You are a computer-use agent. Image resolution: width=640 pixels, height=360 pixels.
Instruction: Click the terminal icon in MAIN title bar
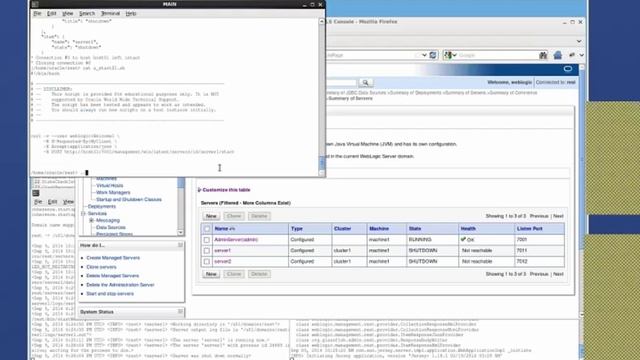click(x=35, y=4)
